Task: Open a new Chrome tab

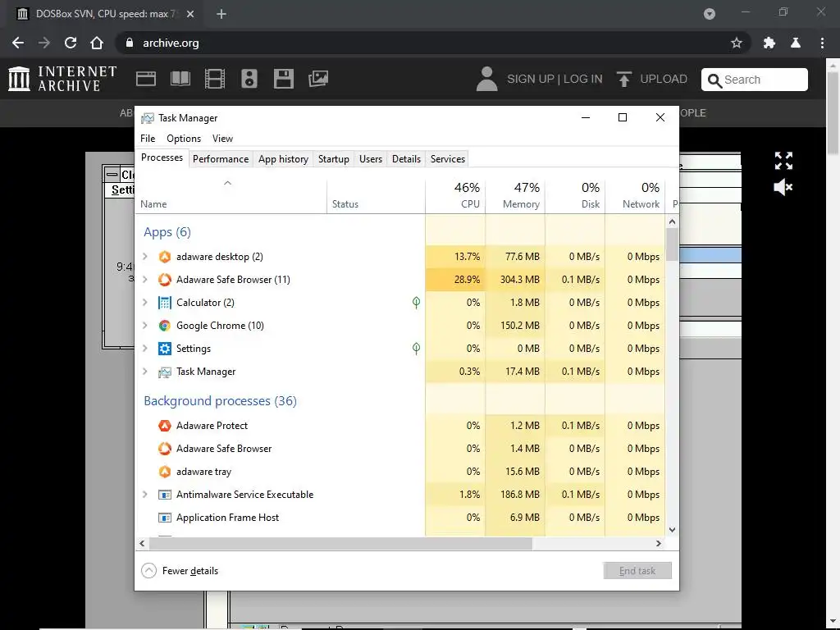Action: pyautogui.click(x=221, y=14)
